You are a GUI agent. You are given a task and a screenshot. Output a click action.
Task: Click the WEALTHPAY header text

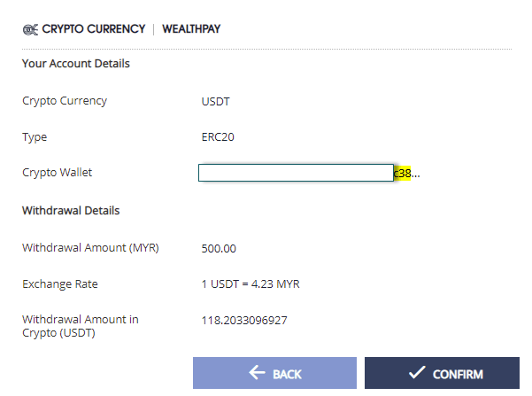[191, 29]
